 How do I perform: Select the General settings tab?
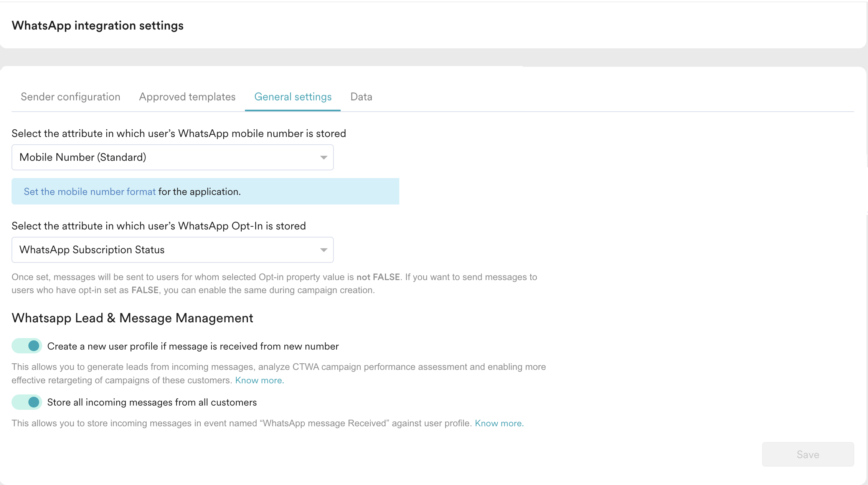pos(293,97)
